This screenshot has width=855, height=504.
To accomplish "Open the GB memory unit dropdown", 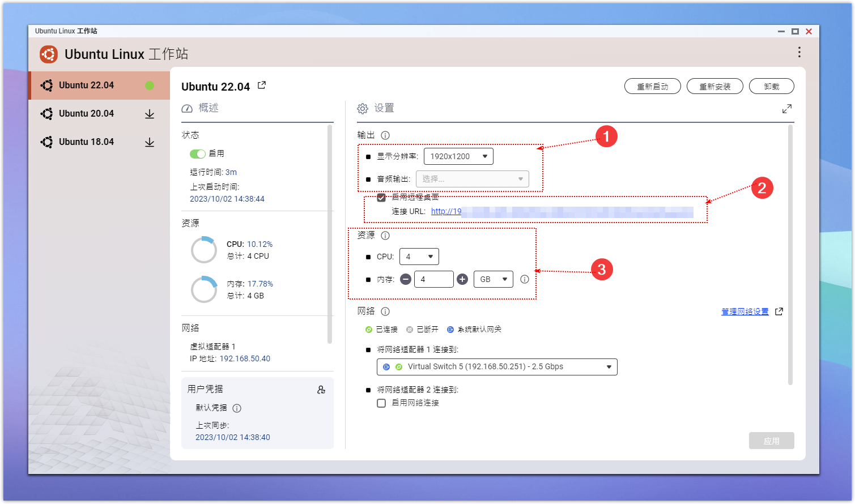I will 494,279.
